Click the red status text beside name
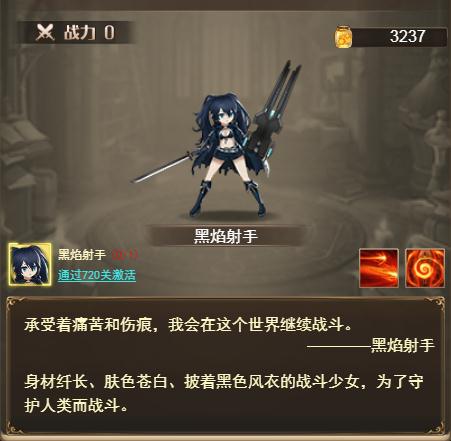The image size is (451, 441). pos(125,255)
